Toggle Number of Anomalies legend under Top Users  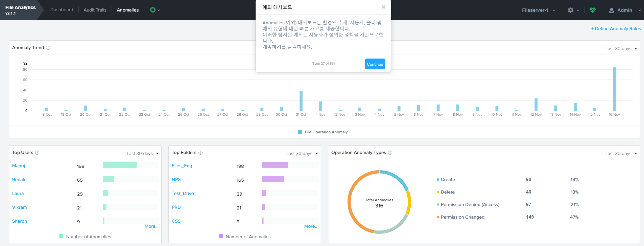[x=85, y=237]
